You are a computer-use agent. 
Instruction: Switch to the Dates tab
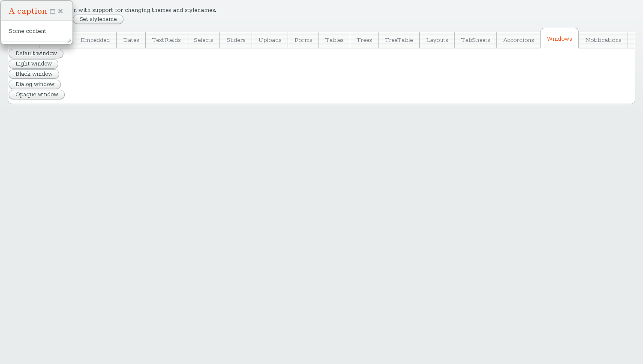tap(131, 40)
